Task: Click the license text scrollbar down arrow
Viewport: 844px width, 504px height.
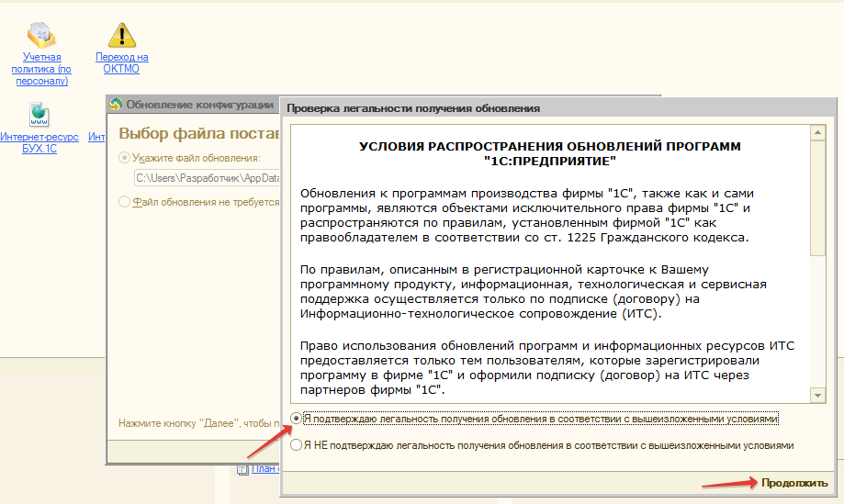Action: pyautogui.click(x=816, y=395)
